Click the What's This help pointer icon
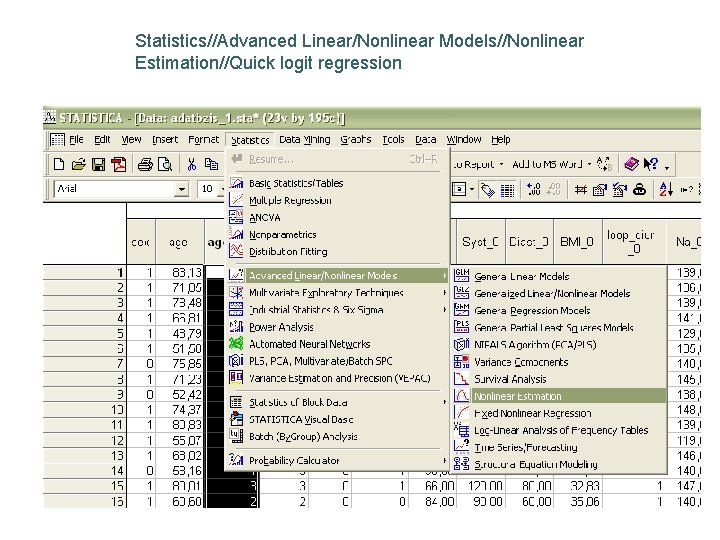Image resolution: width=720 pixels, height=540 pixels. (651, 164)
